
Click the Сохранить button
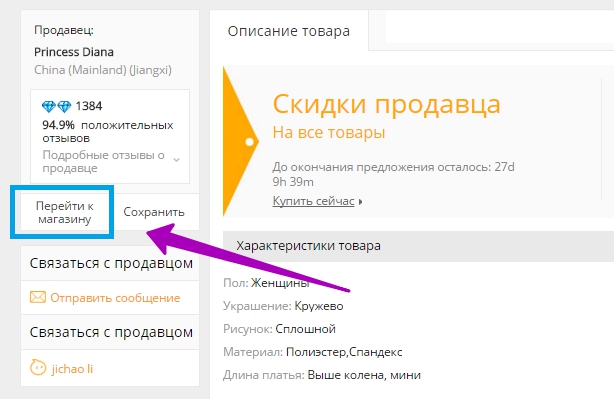154,212
